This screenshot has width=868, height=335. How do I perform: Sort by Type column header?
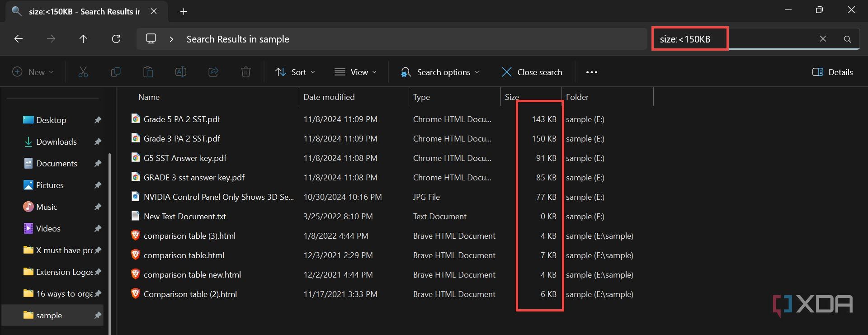pyautogui.click(x=421, y=97)
